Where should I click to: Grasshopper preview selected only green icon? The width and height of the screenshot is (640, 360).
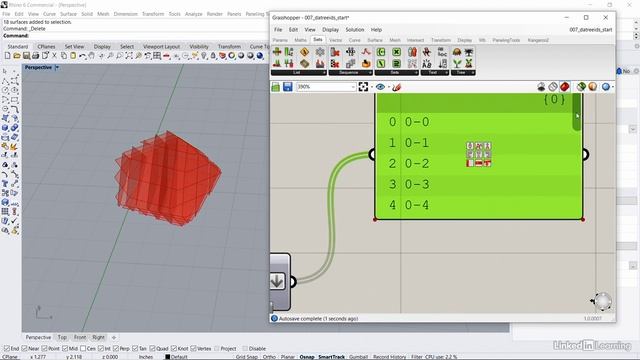point(581,87)
